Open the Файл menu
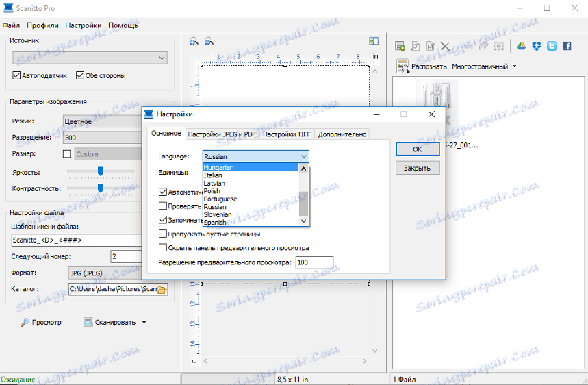This screenshot has width=588, height=385. [x=11, y=25]
